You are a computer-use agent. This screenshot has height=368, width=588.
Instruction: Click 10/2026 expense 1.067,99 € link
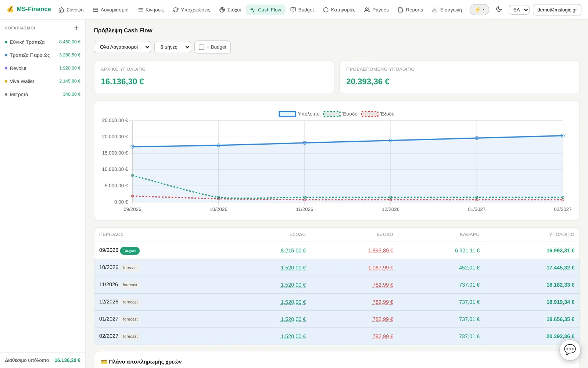coord(381,268)
